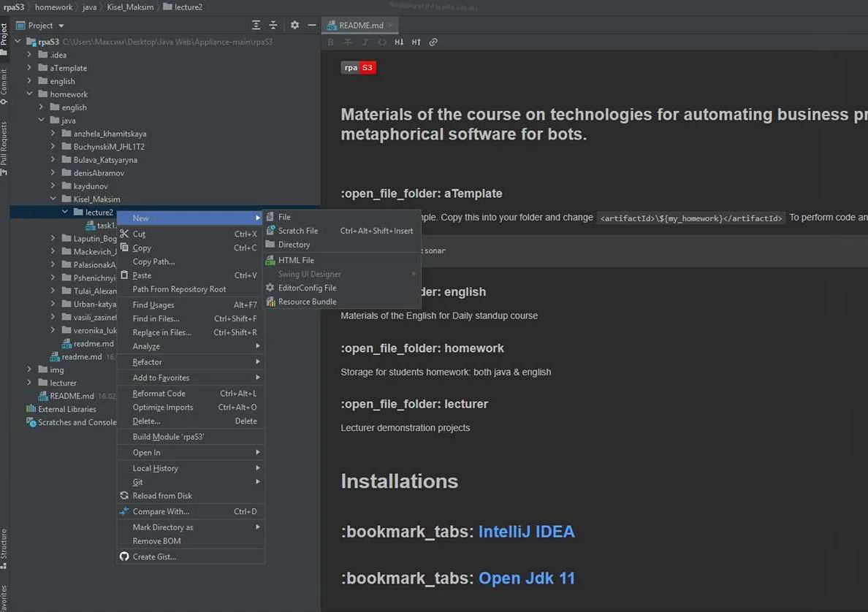The width and height of the screenshot is (868, 612).
Task: Click the Compare With arrows icon
Action: click(124, 511)
